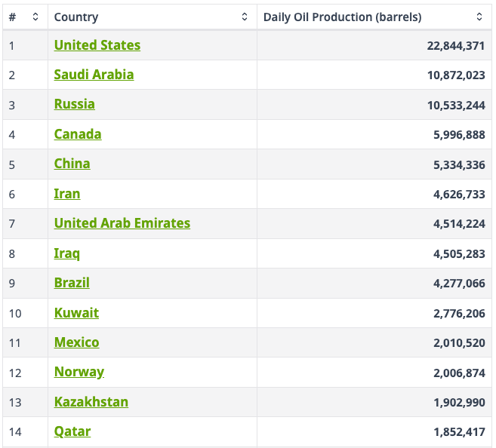Click the Country column header text

76,17
